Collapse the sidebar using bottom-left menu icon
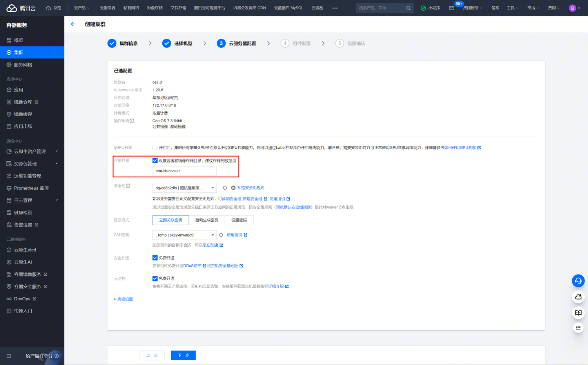 9,356
